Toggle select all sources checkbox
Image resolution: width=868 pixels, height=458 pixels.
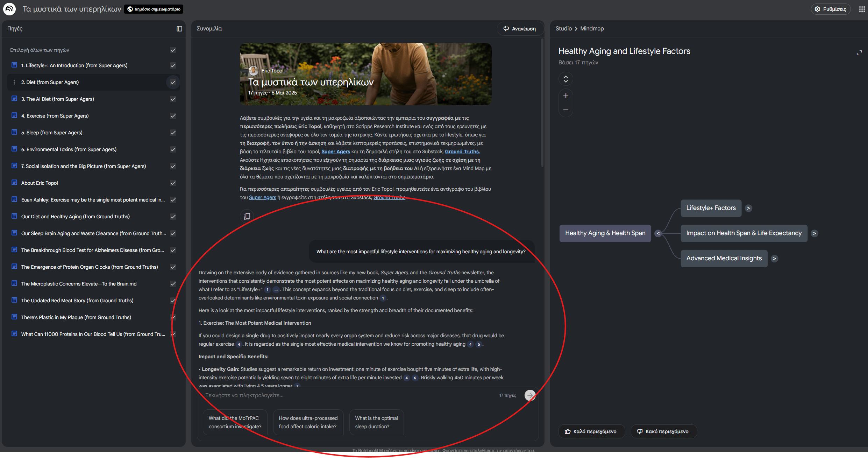173,50
